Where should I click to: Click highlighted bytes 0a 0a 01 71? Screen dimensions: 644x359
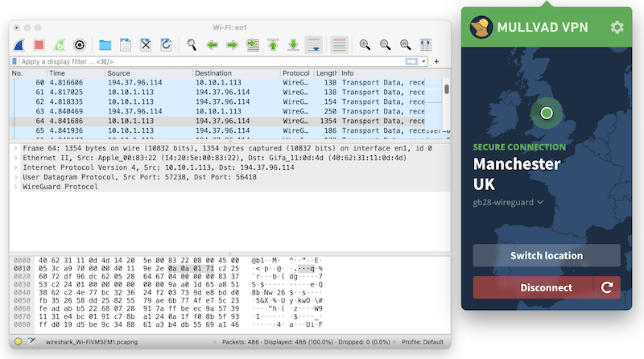[x=191, y=269]
